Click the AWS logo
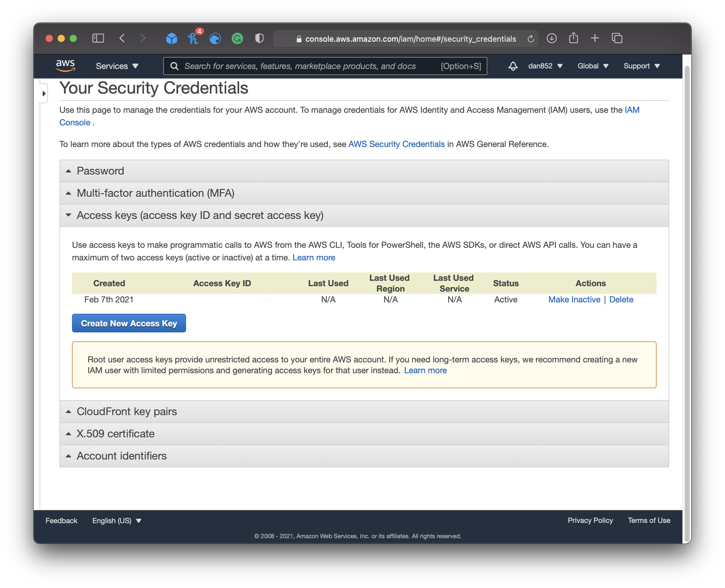725x588 pixels. [65, 65]
